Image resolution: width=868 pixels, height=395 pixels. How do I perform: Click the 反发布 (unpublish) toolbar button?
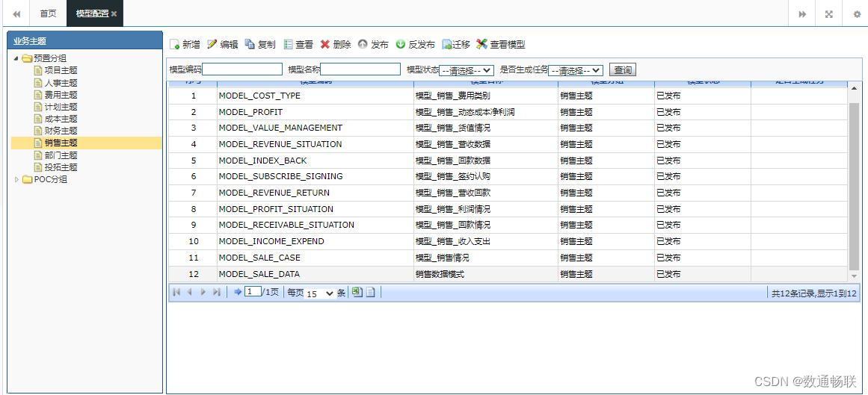pyautogui.click(x=415, y=45)
